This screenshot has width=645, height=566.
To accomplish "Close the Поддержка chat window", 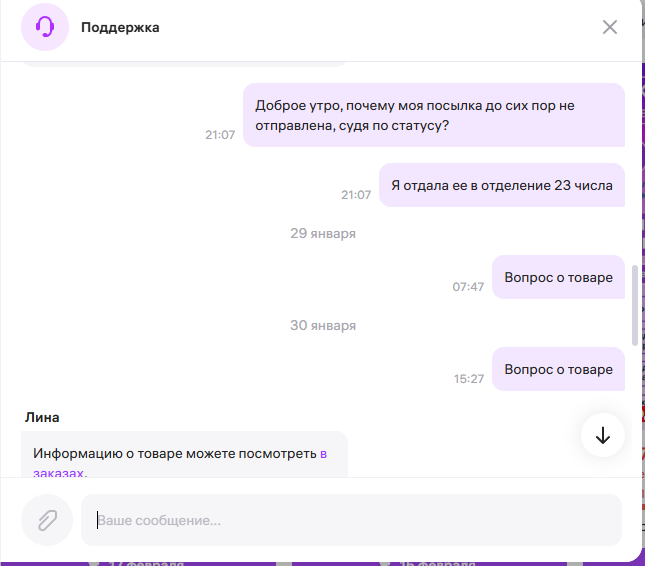I will click(610, 27).
